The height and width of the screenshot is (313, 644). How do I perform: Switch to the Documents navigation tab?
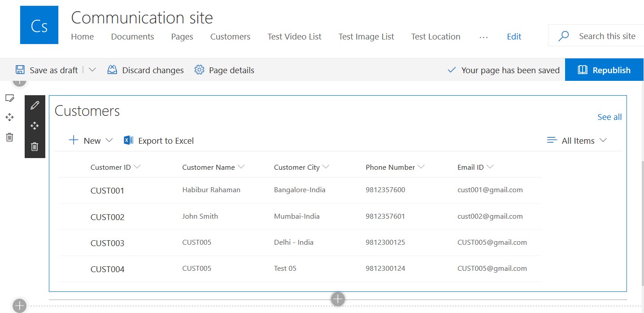coord(132,36)
